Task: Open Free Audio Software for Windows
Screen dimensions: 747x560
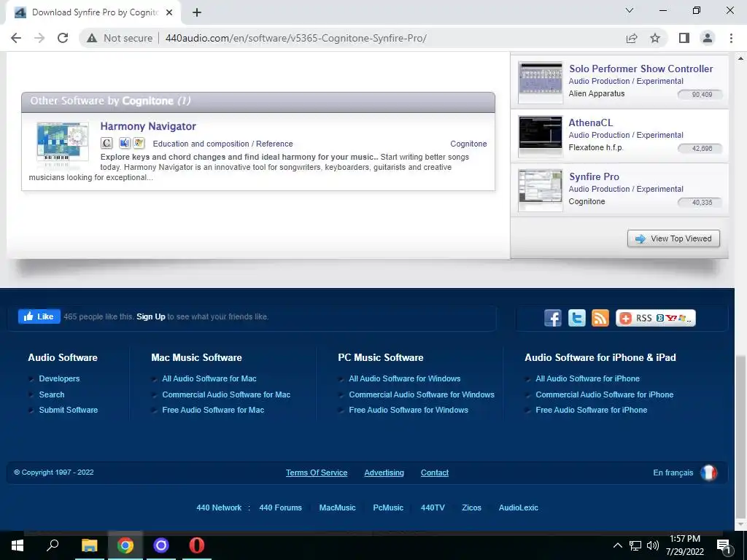Action: coord(409,410)
